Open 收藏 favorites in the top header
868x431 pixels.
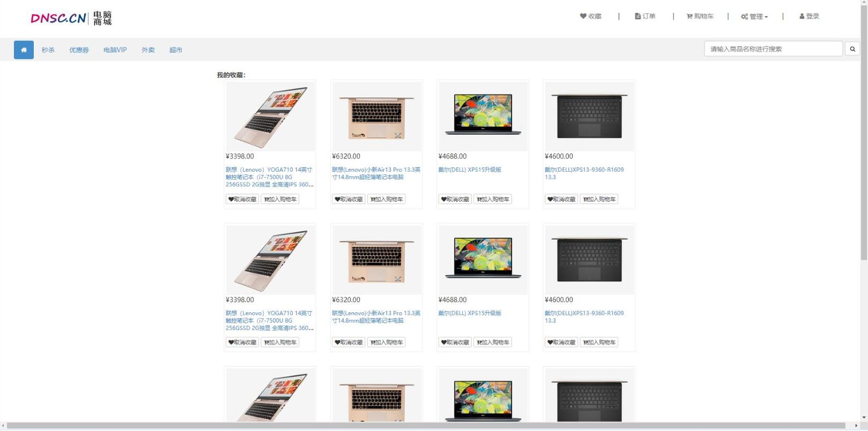(x=591, y=16)
